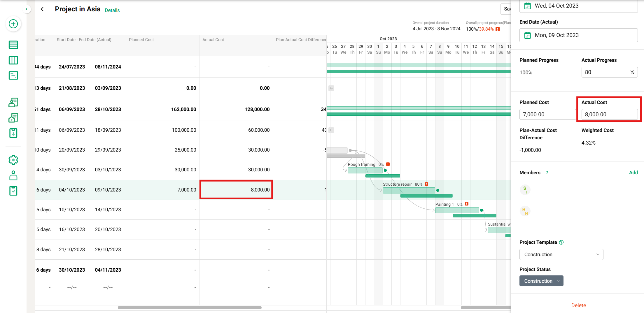
Task: Expand the sidebar with the chevron arrow
Action: (x=27, y=9)
